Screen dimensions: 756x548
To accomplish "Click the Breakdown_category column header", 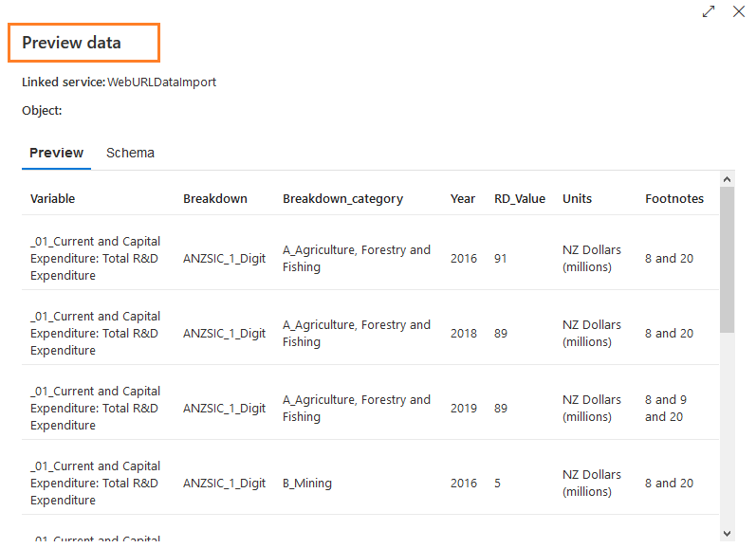I will [342, 199].
